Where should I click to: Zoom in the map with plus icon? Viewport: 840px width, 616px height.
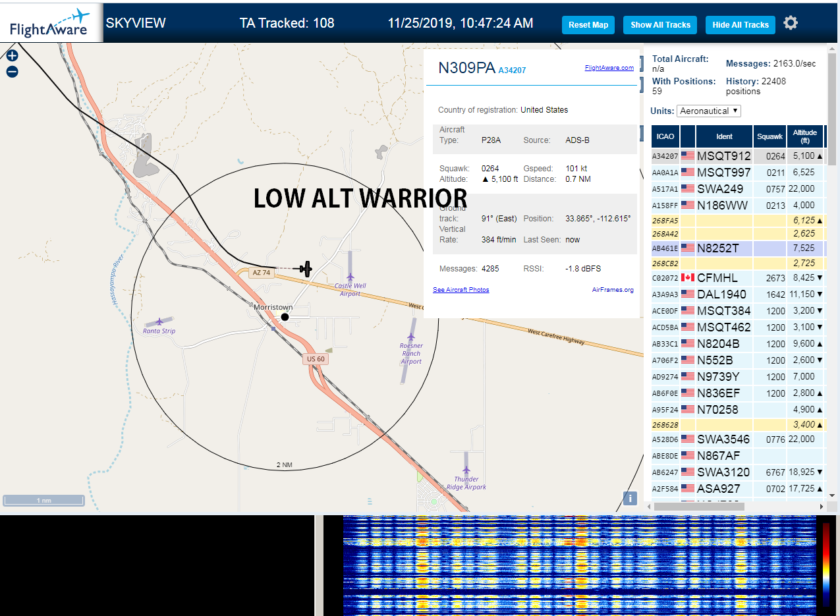point(12,57)
